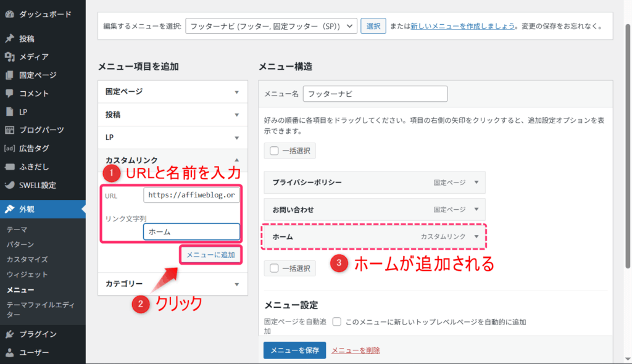
Task: Expand the プライバシーポリシー menu item options
Action: tap(476, 182)
